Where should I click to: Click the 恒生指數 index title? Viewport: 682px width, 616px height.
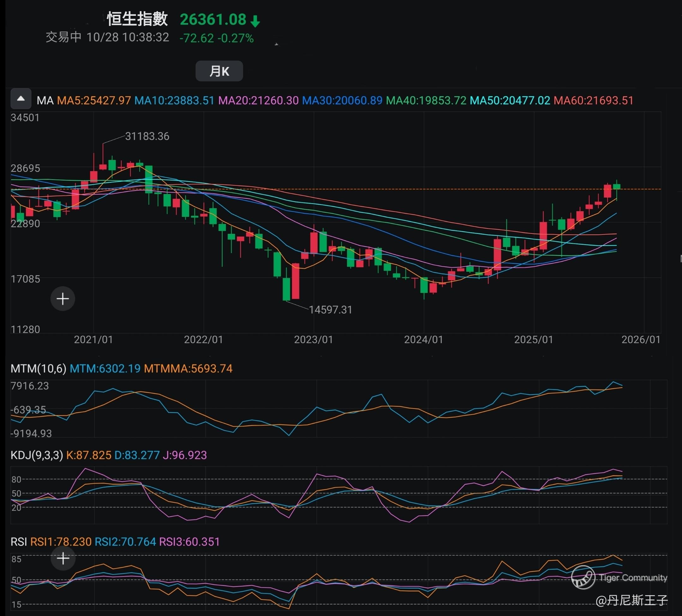137,19
